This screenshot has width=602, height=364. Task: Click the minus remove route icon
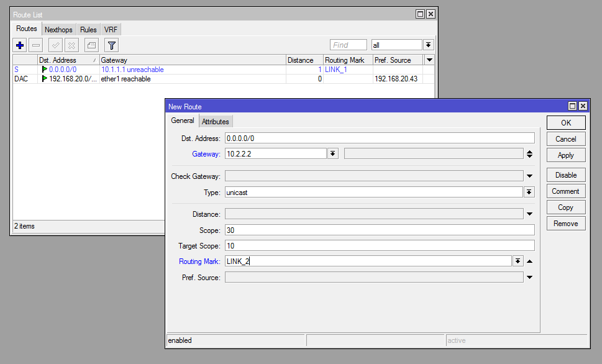[36, 45]
